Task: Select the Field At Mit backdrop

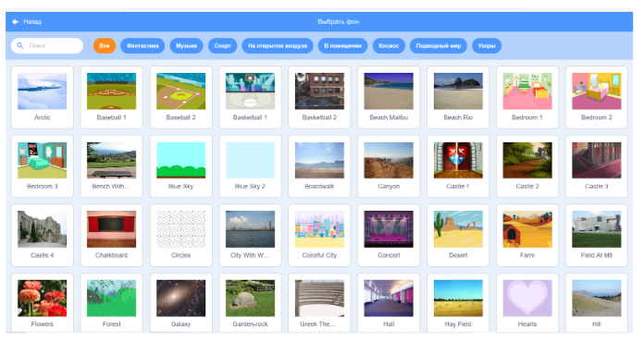Action: pos(597,236)
